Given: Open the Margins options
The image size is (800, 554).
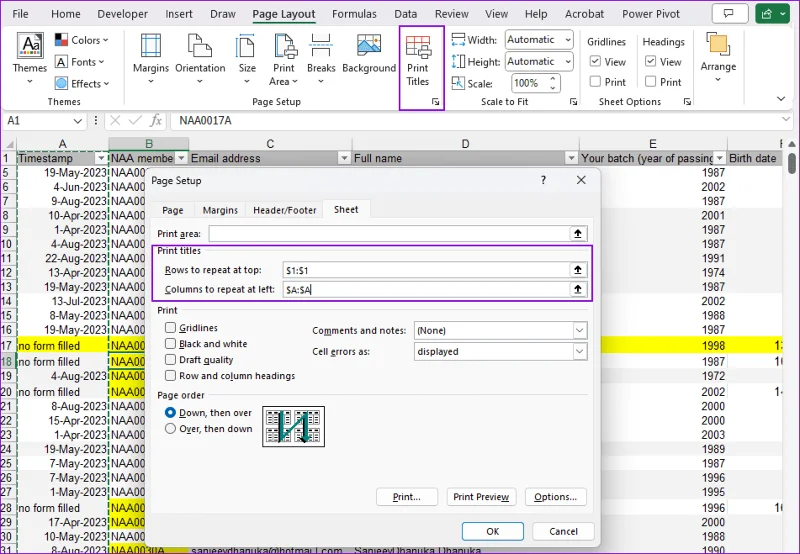Looking at the screenshot, I should [151, 59].
